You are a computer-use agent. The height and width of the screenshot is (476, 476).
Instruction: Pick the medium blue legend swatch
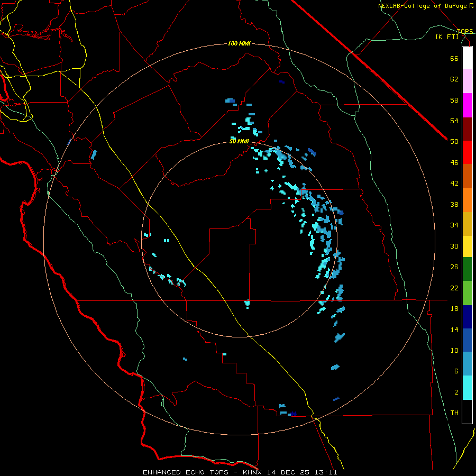(467, 340)
